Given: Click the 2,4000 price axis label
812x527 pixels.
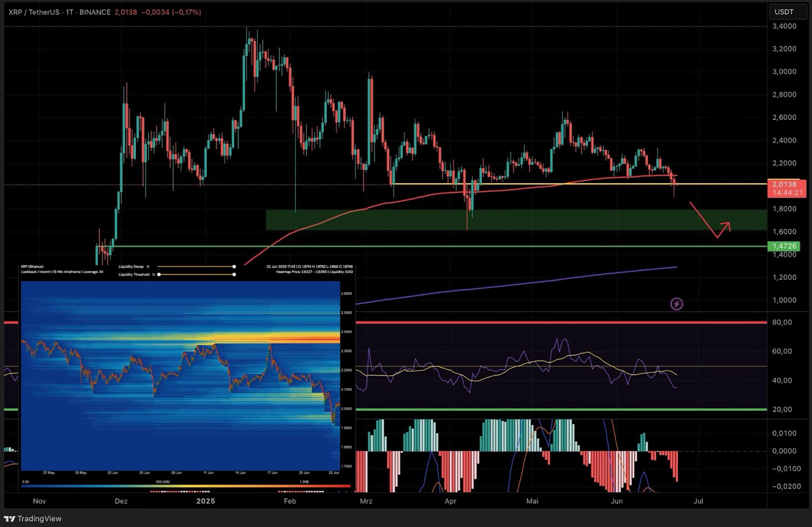Looking at the screenshot, I should (784, 140).
